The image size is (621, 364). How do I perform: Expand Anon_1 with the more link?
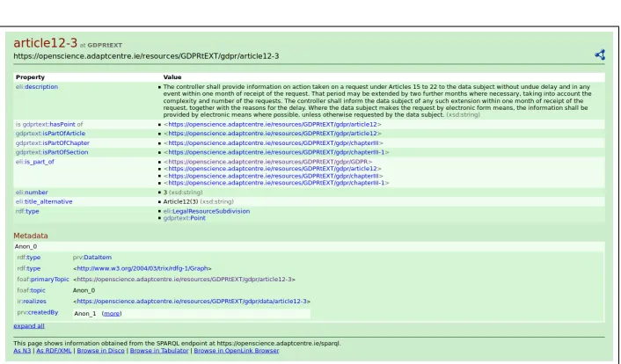112,314
